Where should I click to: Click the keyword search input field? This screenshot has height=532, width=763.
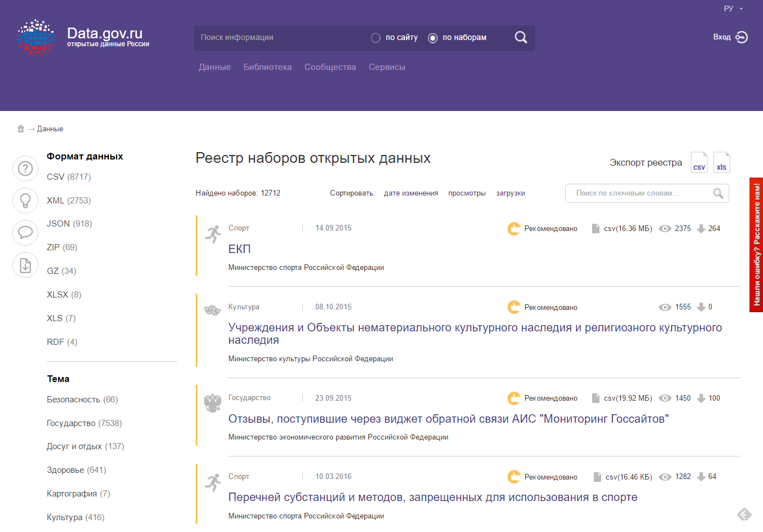[x=640, y=193]
